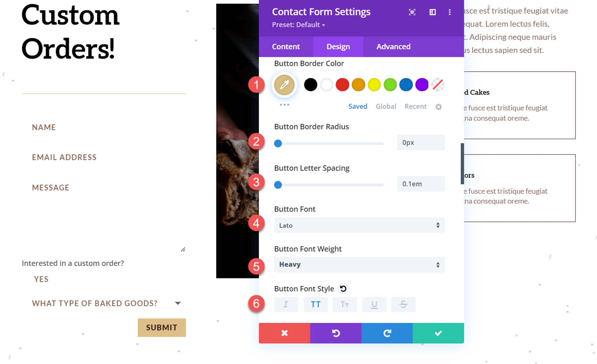
Task: Click the Email Address form field
Action: point(104,157)
